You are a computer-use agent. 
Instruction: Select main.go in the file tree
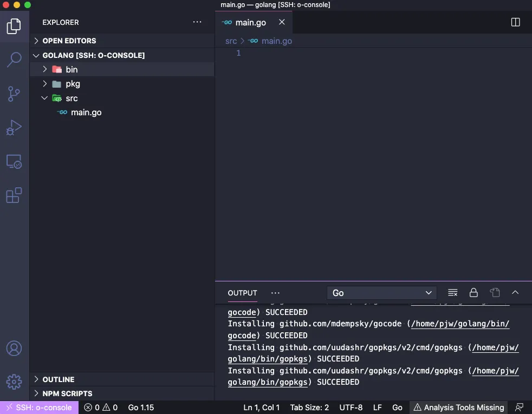click(122, 113)
